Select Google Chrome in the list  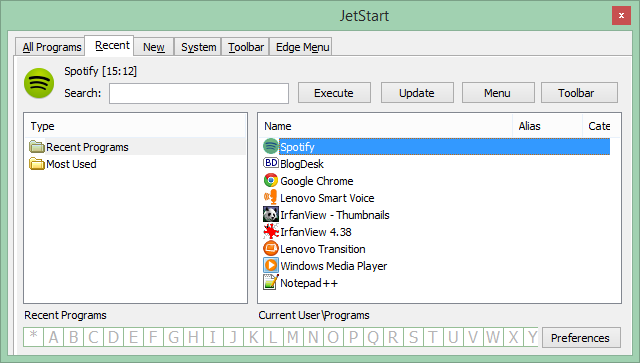coord(317,181)
